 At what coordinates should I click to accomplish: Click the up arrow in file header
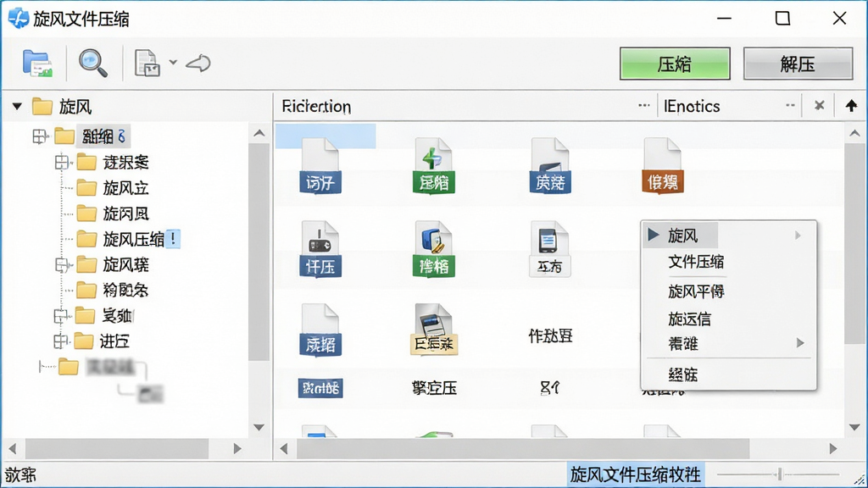[x=851, y=105]
